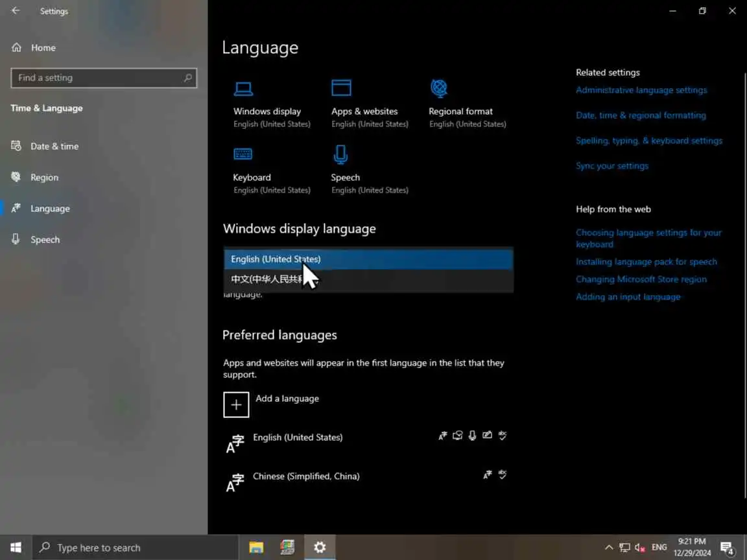
Task: Click the Find a setting search box
Action: [x=103, y=78]
